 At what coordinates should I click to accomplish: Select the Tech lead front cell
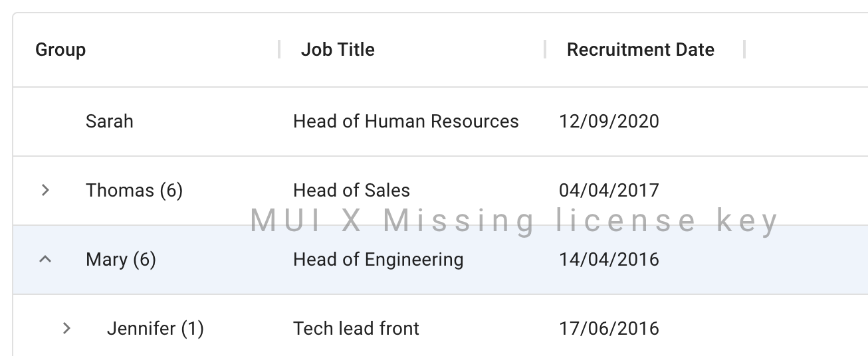click(x=356, y=329)
